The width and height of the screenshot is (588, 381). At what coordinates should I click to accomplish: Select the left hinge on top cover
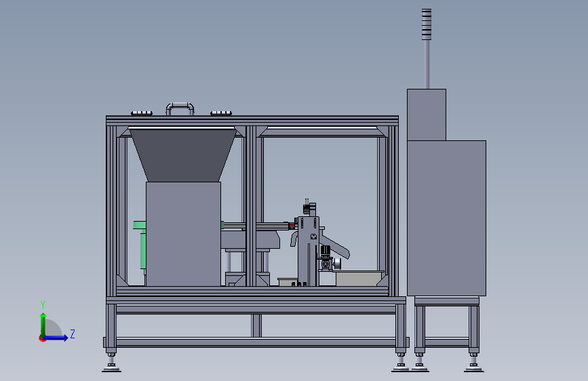(x=142, y=113)
